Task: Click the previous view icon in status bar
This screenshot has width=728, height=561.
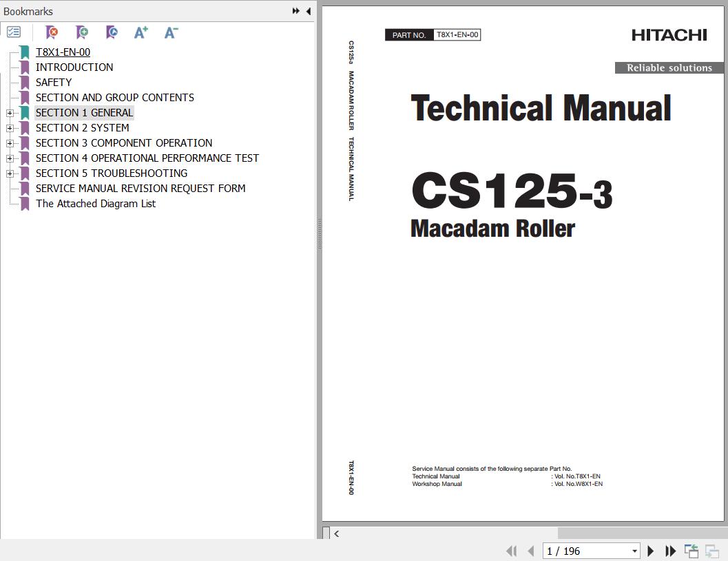Action: tap(691, 551)
